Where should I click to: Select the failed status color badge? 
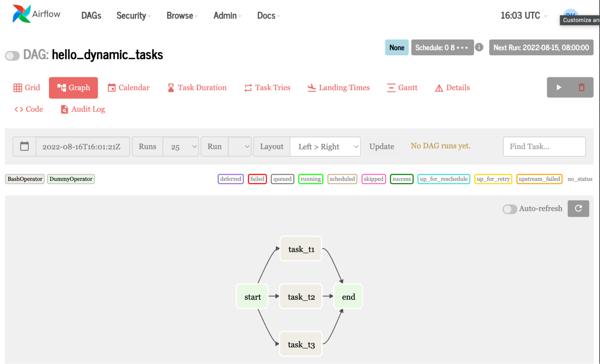click(x=257, y=179)
